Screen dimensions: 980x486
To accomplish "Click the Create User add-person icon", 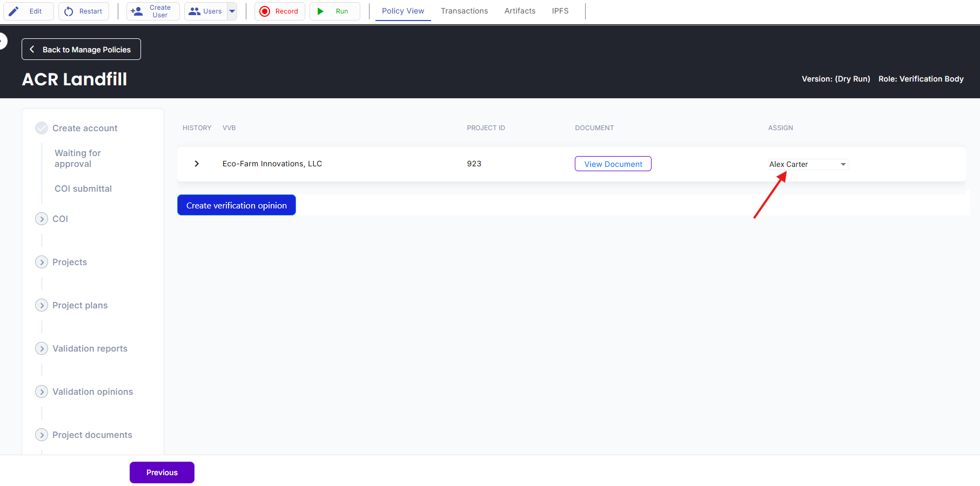I will click(x=137, y=11).
